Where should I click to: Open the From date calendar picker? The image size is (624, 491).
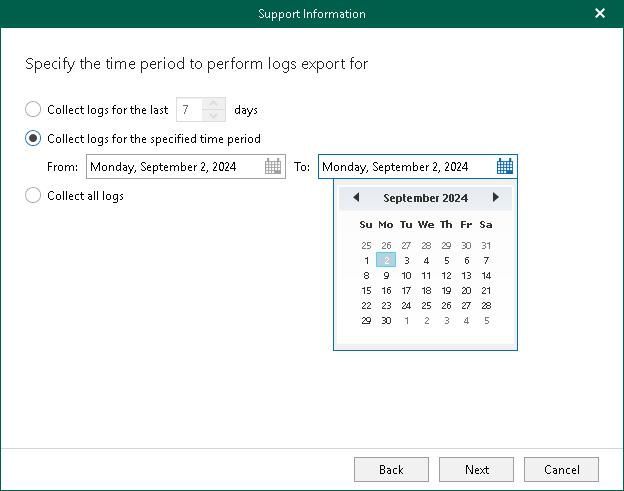coord(273,166)
